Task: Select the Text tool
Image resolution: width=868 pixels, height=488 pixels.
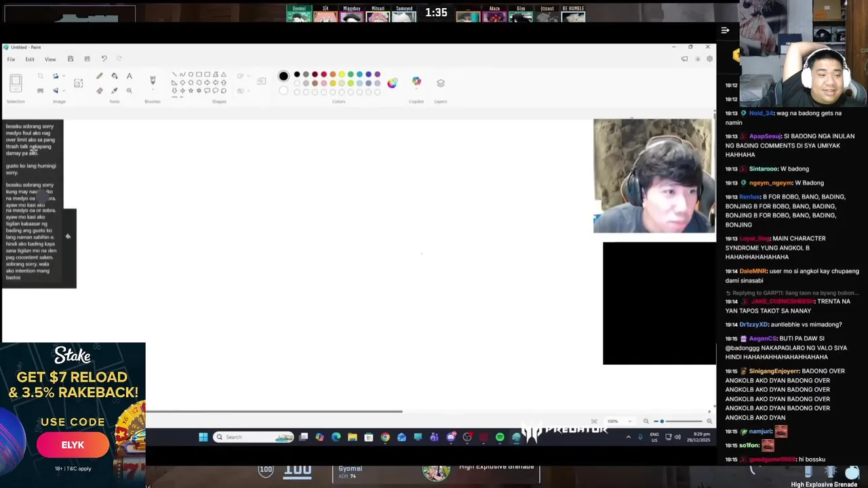Action: (130, 76)
